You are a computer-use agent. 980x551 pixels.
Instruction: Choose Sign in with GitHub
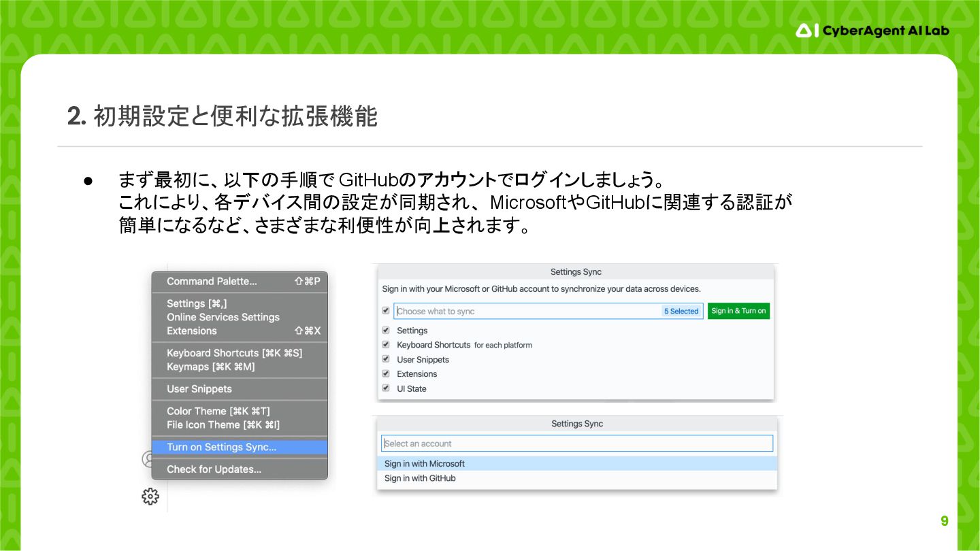(577, 478)
